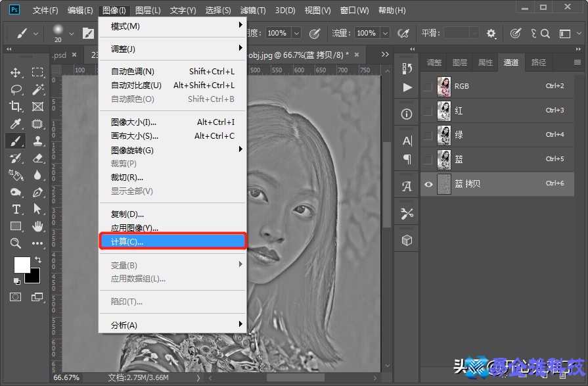Hide the 蓝 拷贝 channel
The width and height of the screenshot is (588, 386).
tap(428, 184)
